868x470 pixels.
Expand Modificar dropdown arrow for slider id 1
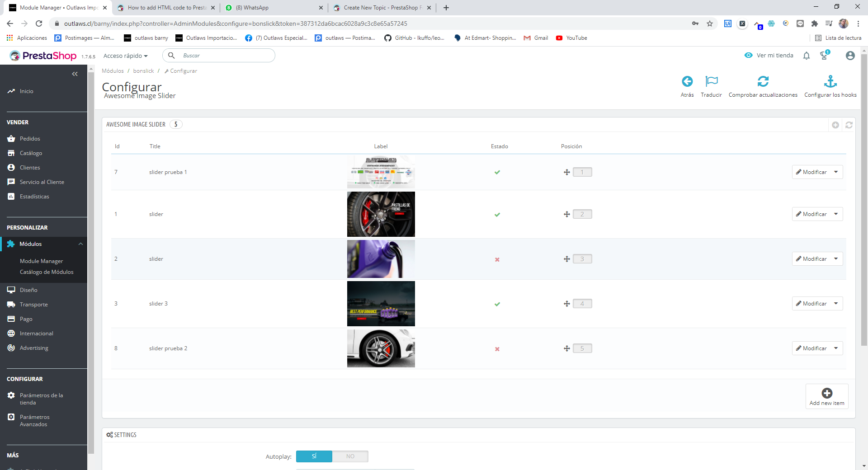836,214
